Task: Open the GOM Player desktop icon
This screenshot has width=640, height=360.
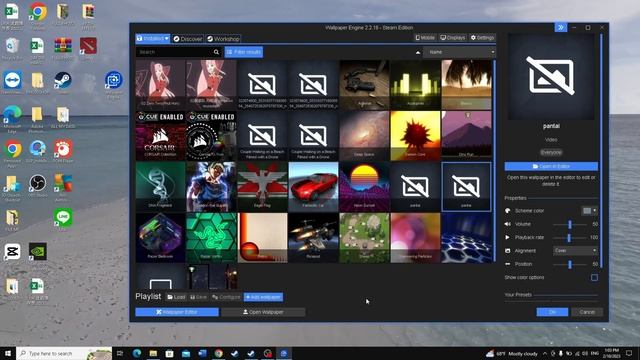Action: pyautogui.click(x=63, y=149)
